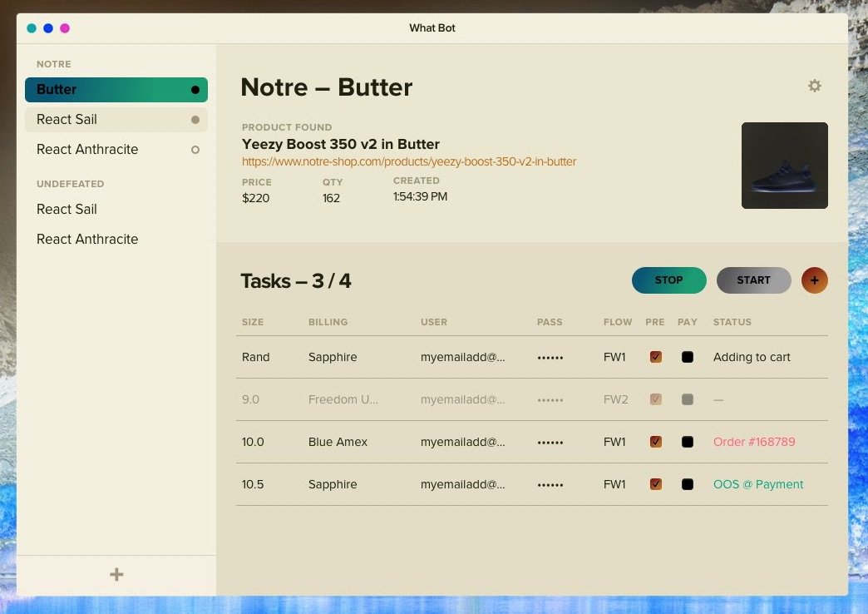Click the FW1 flow cell in 10.5 row

(x=614, y=484)
